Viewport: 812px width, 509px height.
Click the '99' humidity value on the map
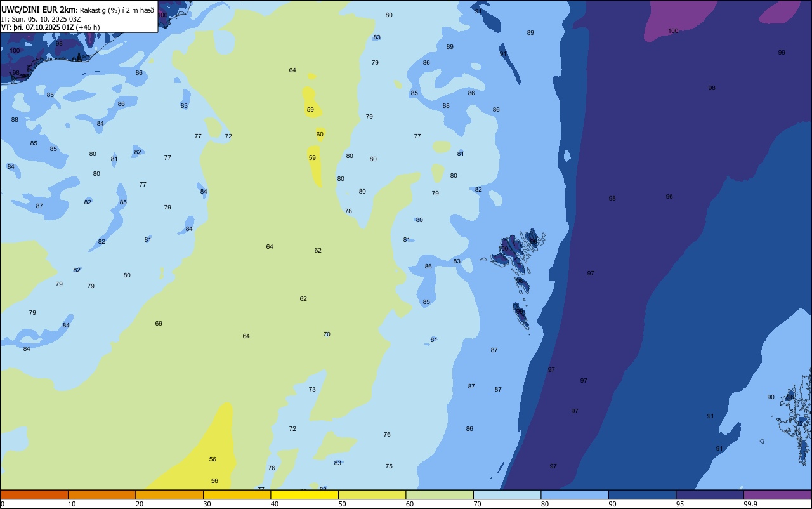(782, 53)
